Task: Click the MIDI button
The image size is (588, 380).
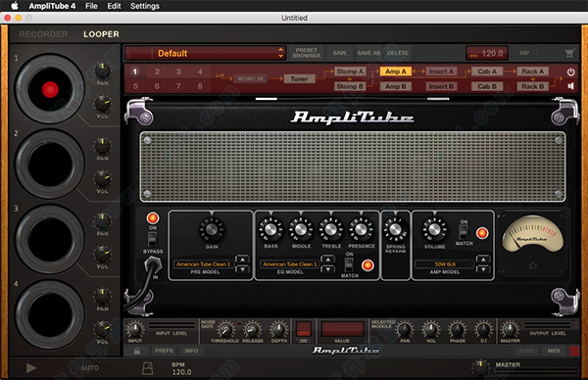Action: (x=554, y=351)
